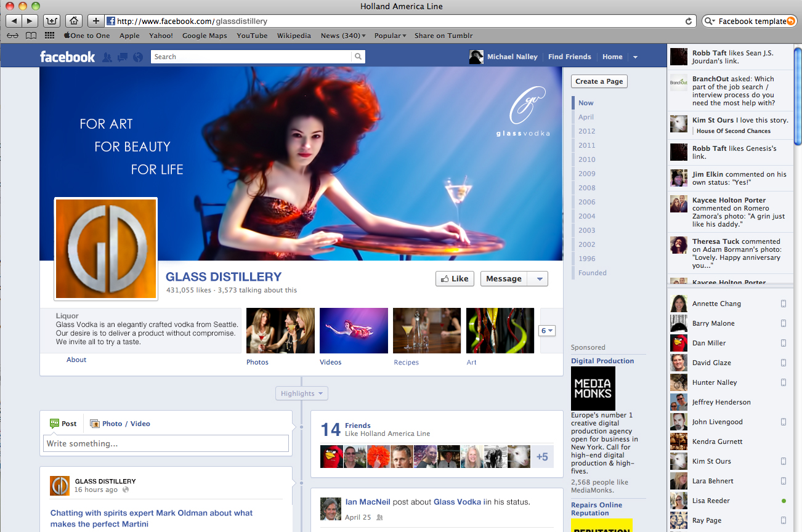Open the Top Sites grid icon
The width and height of the screenshot is (802, 532).
[x=49, y=36]
